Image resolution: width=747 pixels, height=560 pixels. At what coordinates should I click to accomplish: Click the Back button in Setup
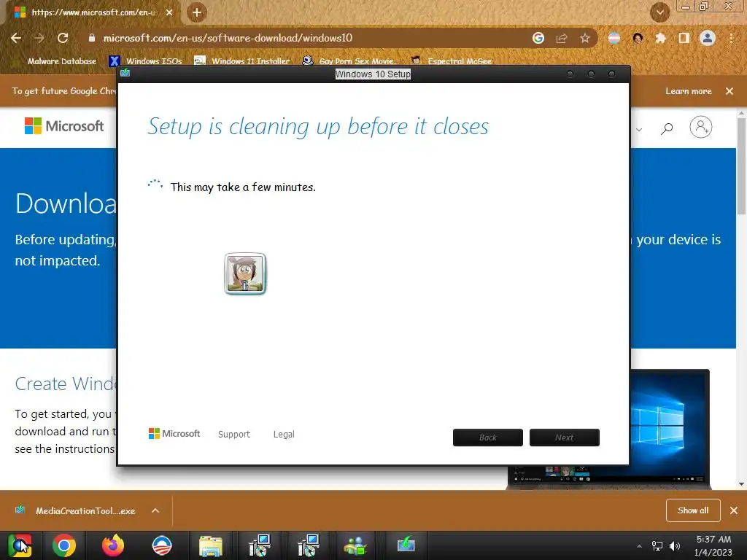[488, 437]
